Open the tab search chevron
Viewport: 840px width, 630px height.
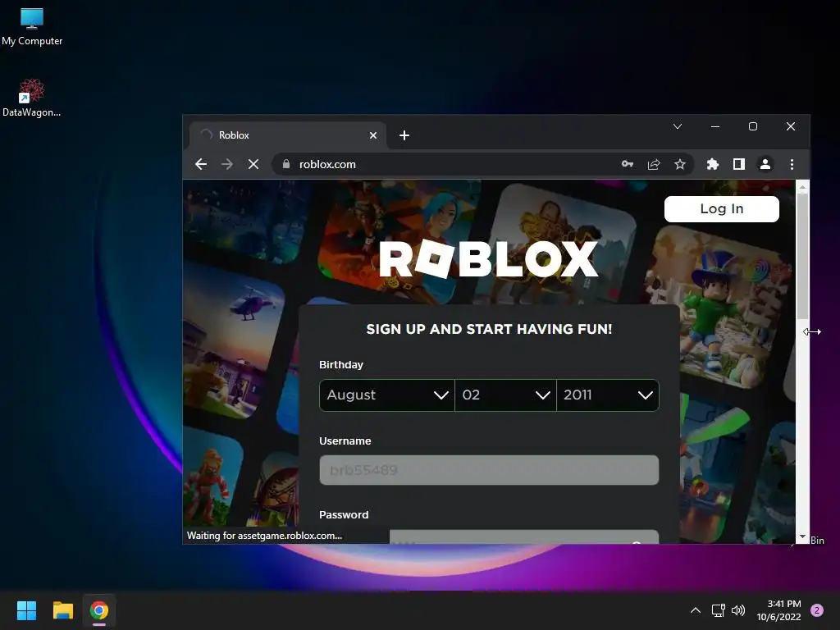[678, 126]
